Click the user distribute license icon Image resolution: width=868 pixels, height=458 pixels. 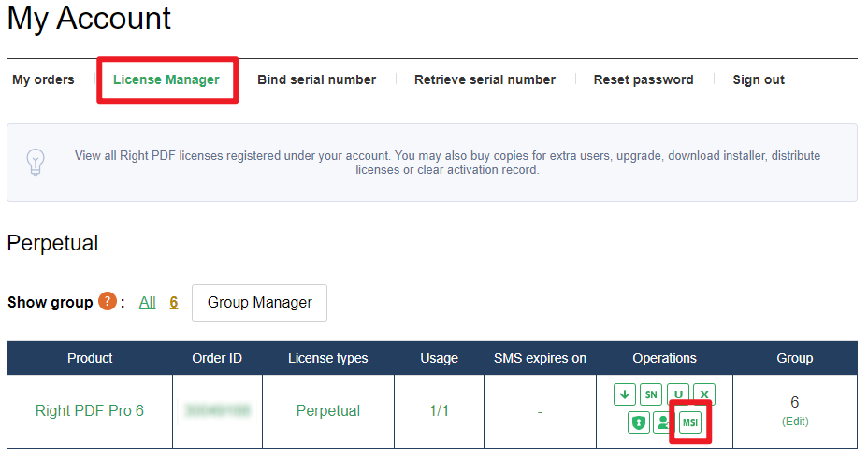661,422
